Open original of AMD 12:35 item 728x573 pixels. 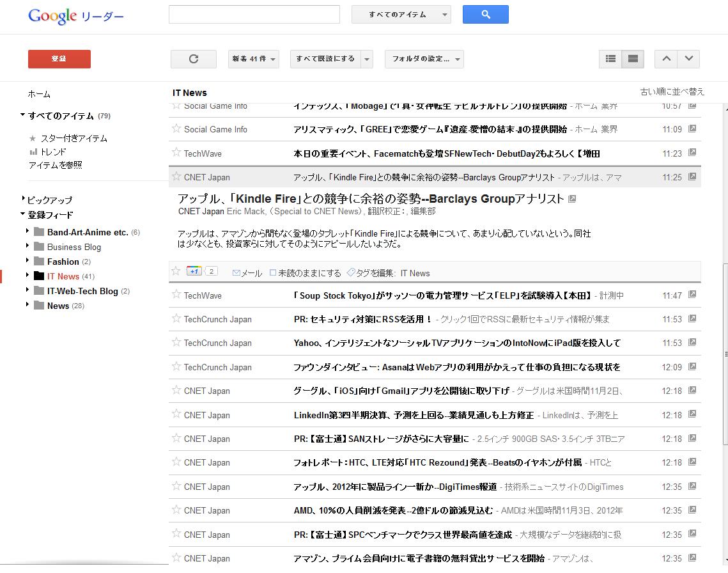pos(692,510)
